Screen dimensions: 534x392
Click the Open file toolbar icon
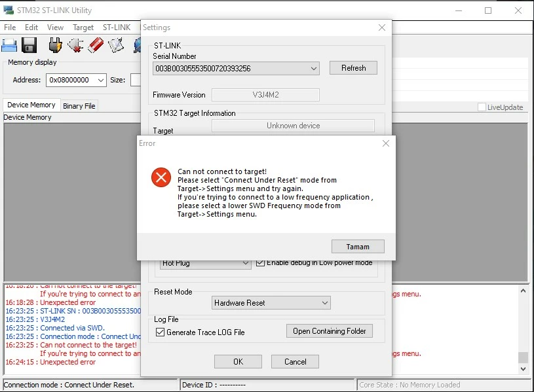tap(9, 45)
